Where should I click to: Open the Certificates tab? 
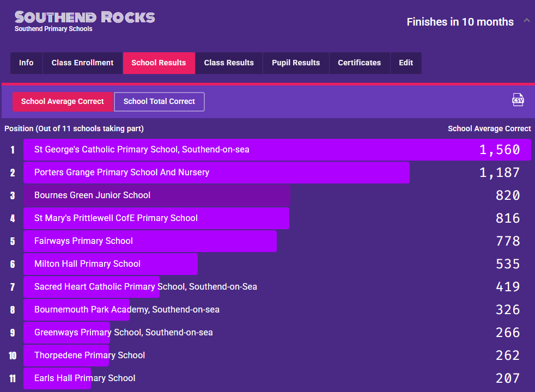point(359,63)
